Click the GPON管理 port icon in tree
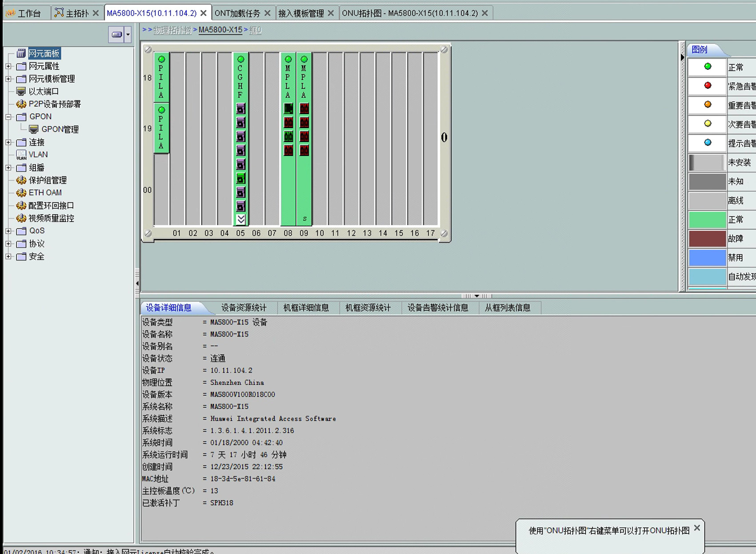The image size is (756, 554). pyautogui.click(x=33, y=129)
